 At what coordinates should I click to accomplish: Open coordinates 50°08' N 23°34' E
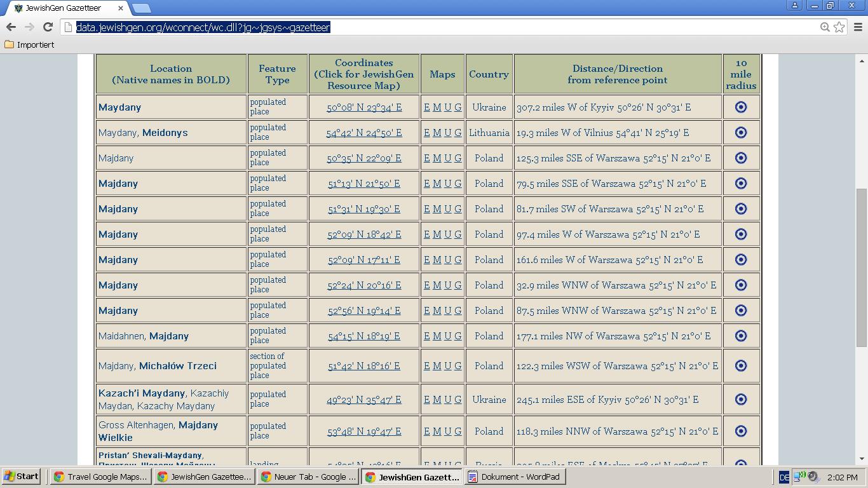(364, 107)
